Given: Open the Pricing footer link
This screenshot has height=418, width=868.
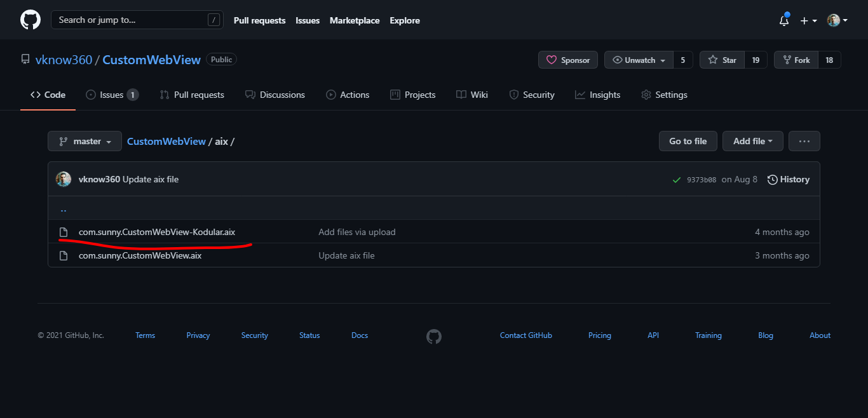Looking at the screenshot, I should (x=600, y=335).
